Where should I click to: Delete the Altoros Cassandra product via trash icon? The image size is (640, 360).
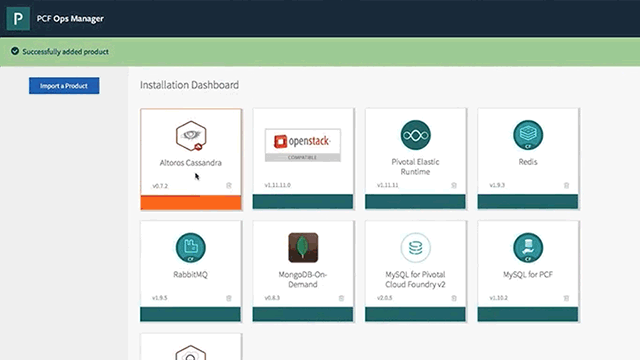point(229,186)
